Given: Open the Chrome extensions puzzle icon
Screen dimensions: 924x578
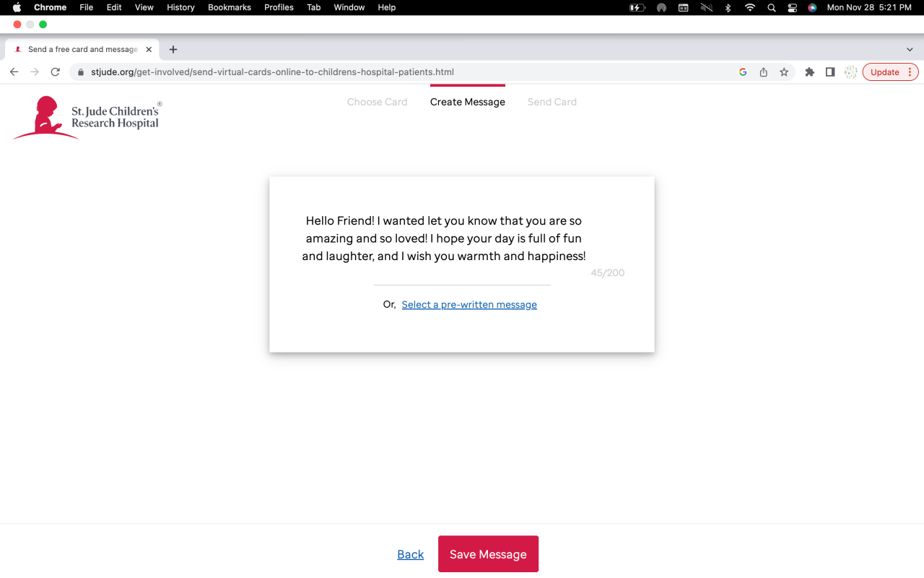Looking at the screenshot, I should coord(810,72).
